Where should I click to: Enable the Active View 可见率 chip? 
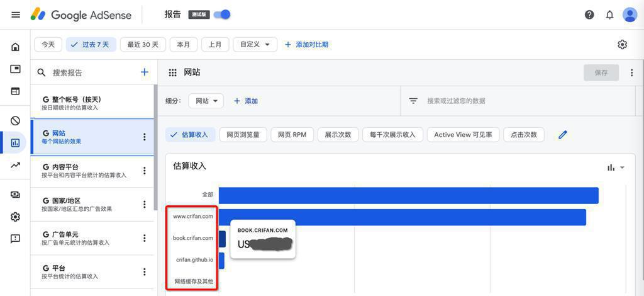(x=464, y=134)
